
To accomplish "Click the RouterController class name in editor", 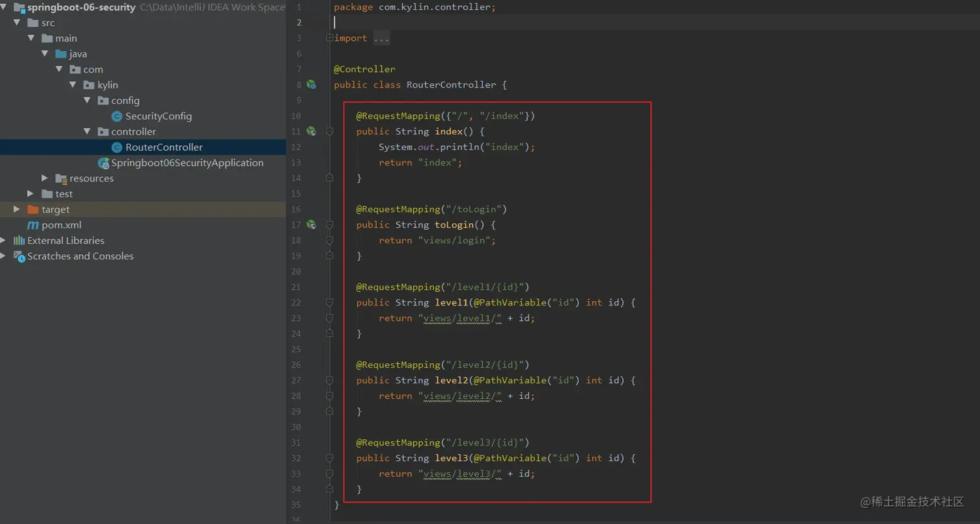I will click(x=451, y=85).
